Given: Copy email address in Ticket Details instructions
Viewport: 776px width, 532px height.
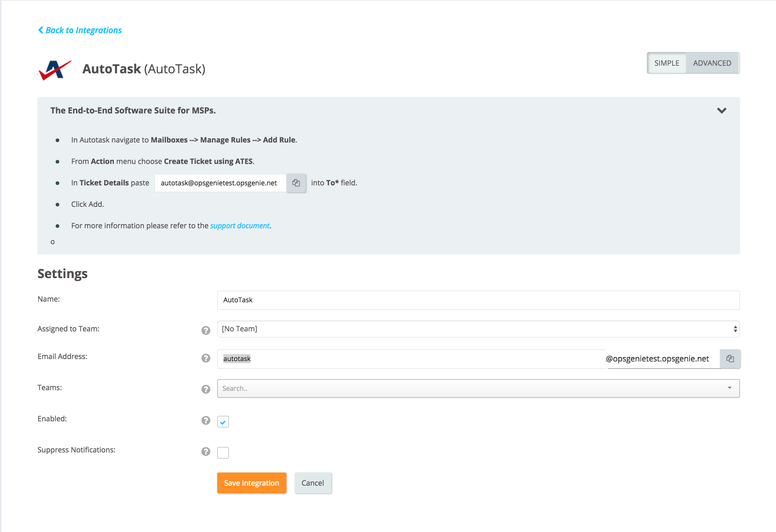Looking at the screenshot, I should coord(296,183).
